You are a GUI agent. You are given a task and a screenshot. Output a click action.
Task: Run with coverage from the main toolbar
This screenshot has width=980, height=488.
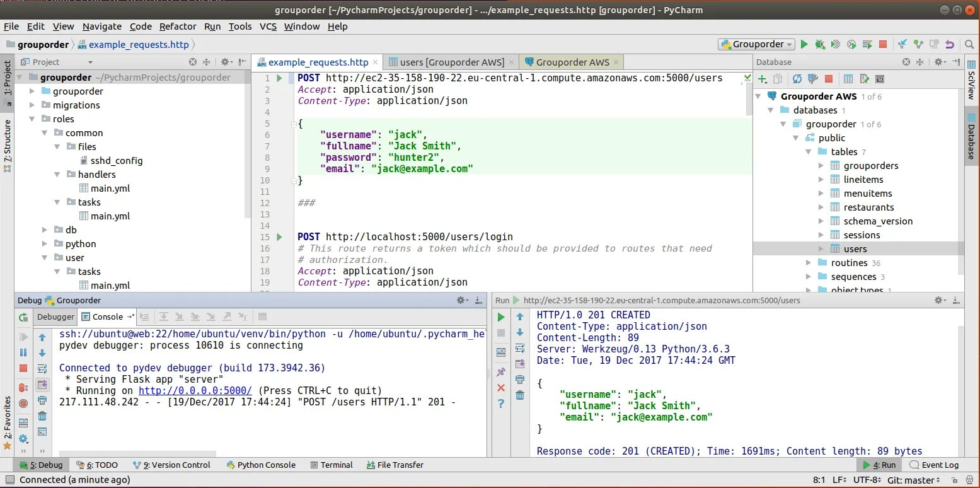[x=836, y=44]
